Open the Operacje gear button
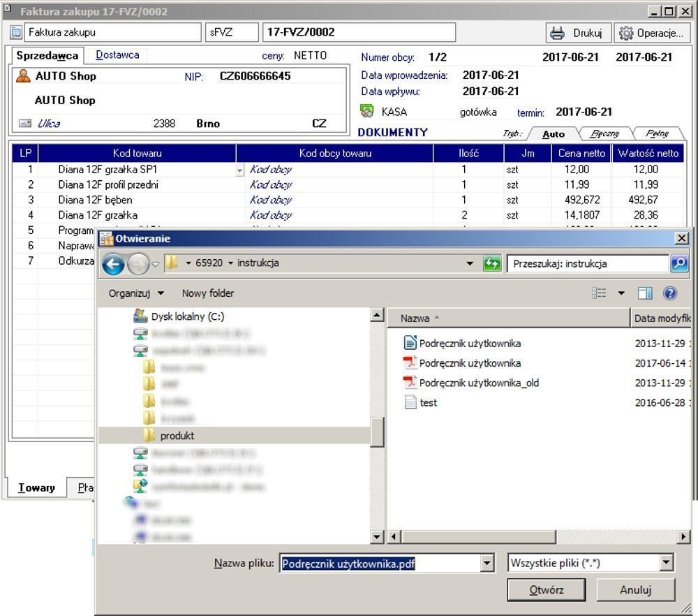The width and height of the screenshot is (698, 616). click(x=652, y=33)
